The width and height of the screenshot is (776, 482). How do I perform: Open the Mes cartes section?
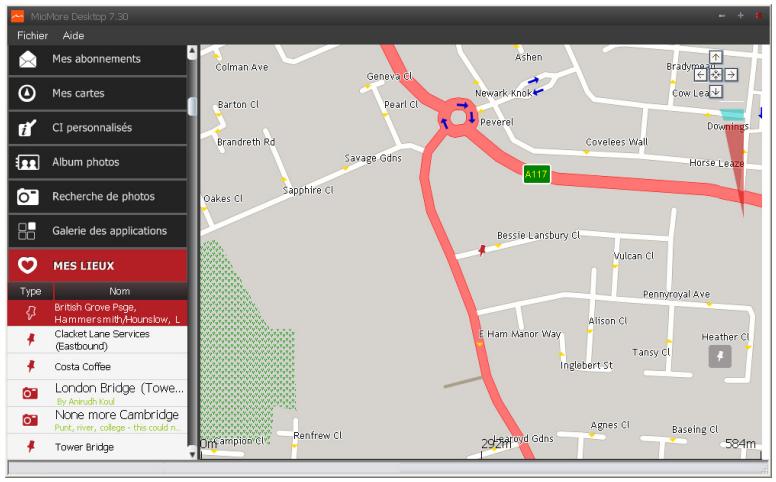click(97, 93)
